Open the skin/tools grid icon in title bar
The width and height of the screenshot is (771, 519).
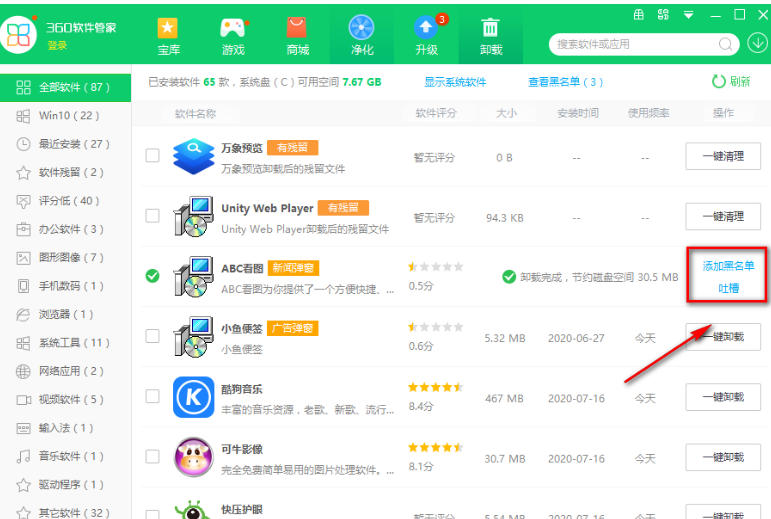[x=663, y=15]
